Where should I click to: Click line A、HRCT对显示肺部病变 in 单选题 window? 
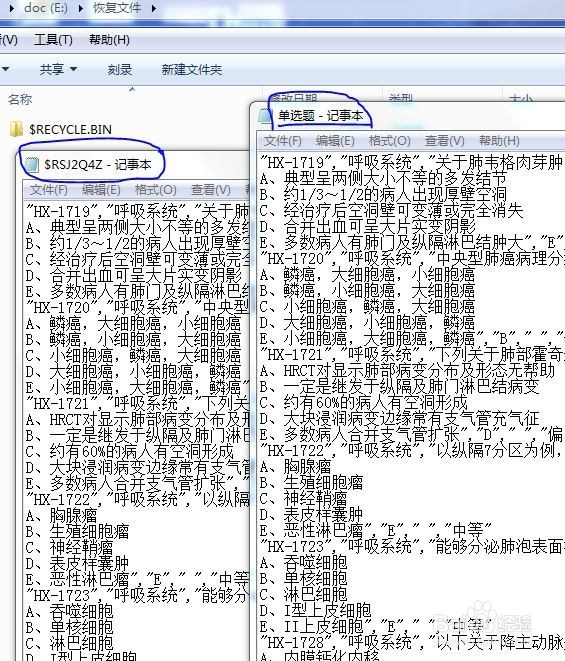pyautogui.click(x=407, y=371)
